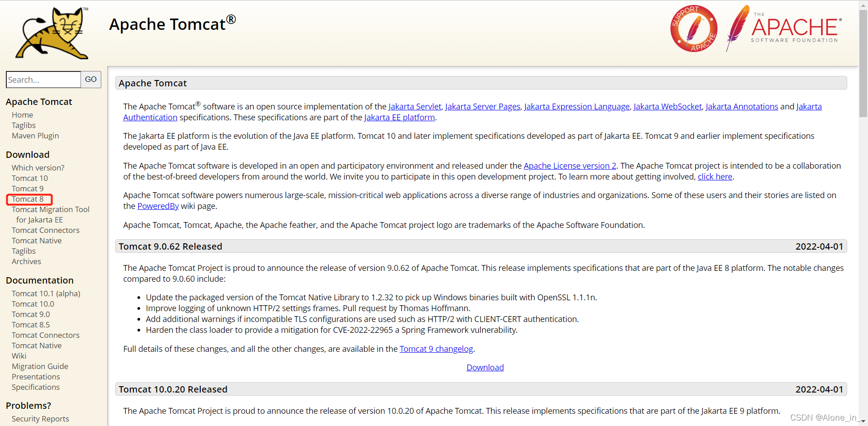Click Download link for Tomcat 9.0.62
Screen dimensions: 868x426
[485, 367]
